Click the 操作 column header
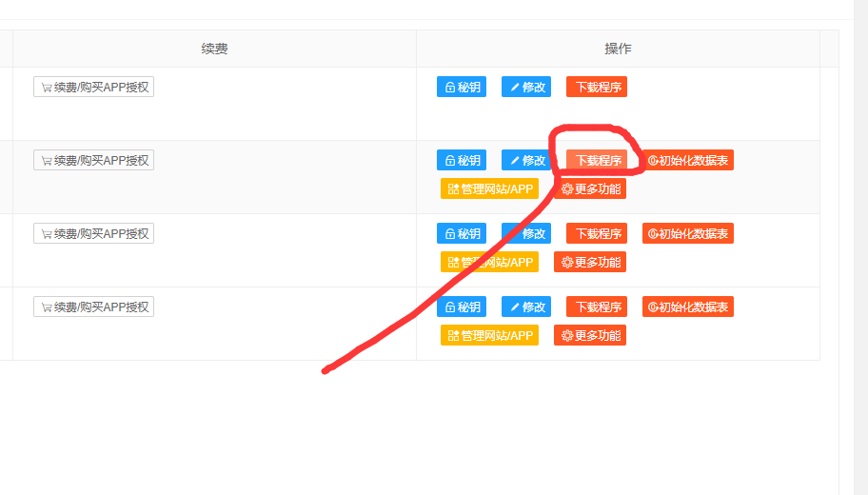 [x=618, y=49]
